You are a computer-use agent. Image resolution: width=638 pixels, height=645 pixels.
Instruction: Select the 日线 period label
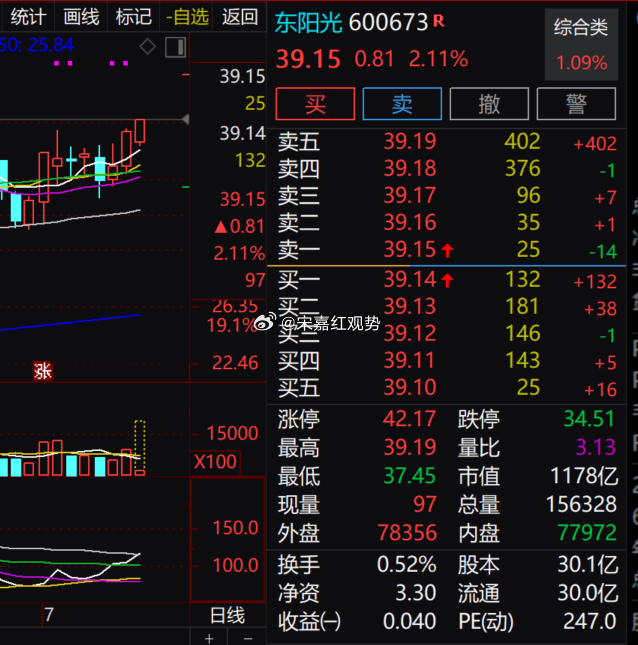pyautogui.click(x=227, y=615)
